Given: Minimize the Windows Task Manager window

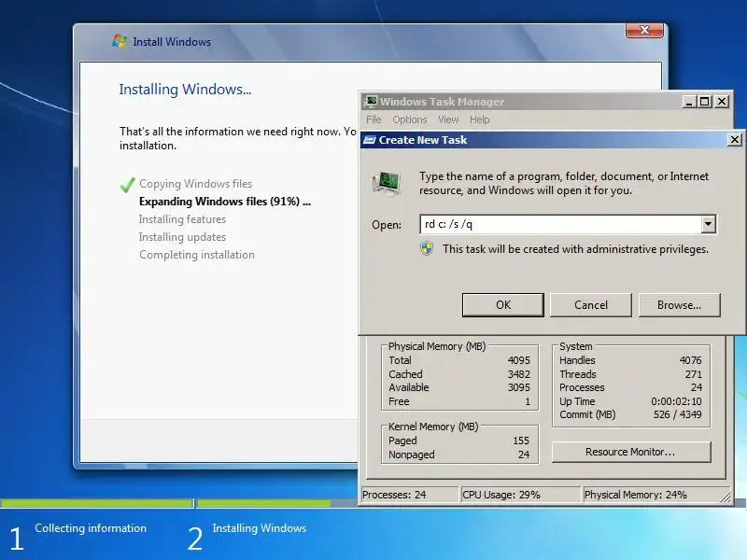Looking at the screenshot, I should (x=688, y=102).
